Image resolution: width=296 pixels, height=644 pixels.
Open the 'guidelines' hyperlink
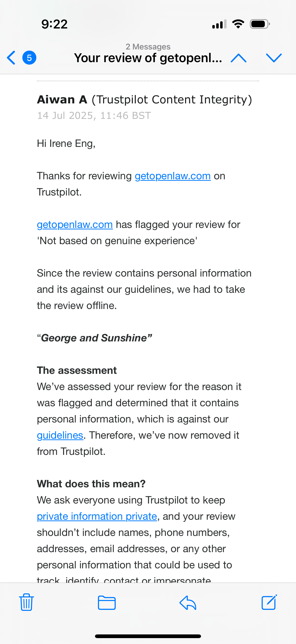[x=60, y=435]
